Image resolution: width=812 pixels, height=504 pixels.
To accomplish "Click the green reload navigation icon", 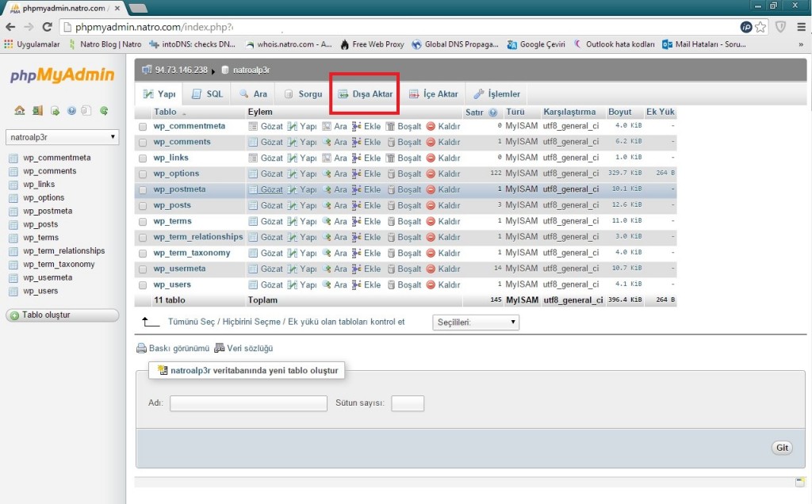I will 104,110.
